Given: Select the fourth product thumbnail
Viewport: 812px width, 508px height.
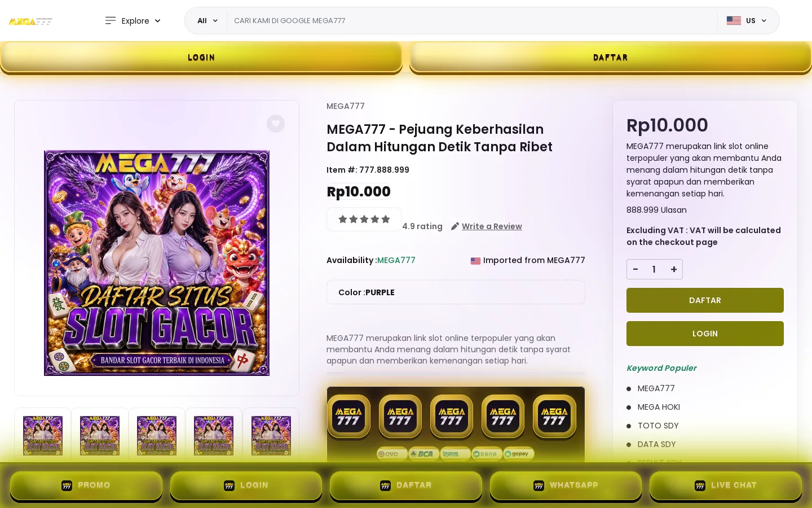Looking at the screenshot, I should 214,436.
